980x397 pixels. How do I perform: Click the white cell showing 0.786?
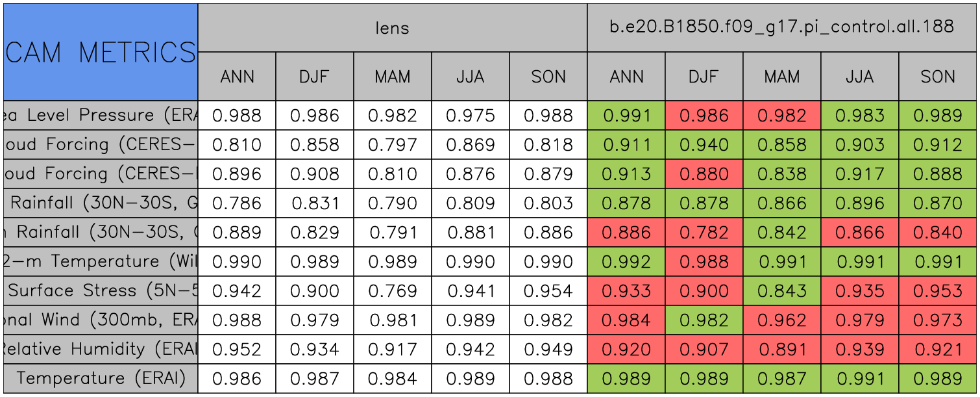tap(237, 203)
